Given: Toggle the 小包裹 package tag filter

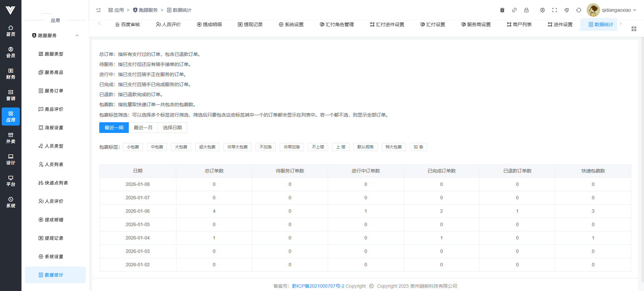Looking at the screenshot, I should coord(133,147).
